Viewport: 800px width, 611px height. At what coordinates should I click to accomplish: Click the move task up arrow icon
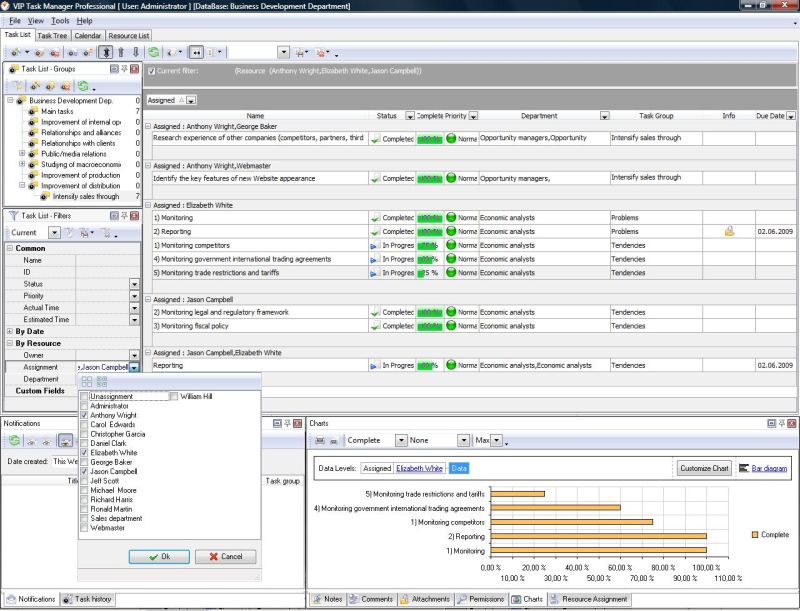coord(121,51)
